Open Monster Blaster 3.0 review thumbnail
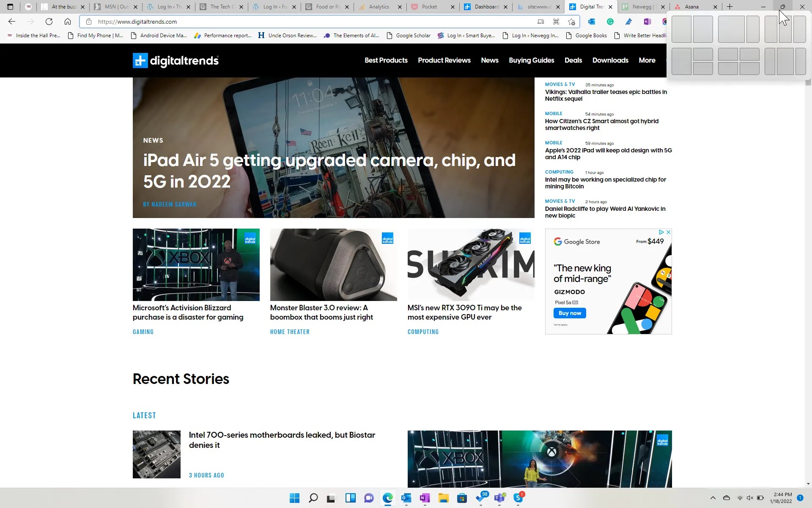The image size is (812, 508). 334,265
